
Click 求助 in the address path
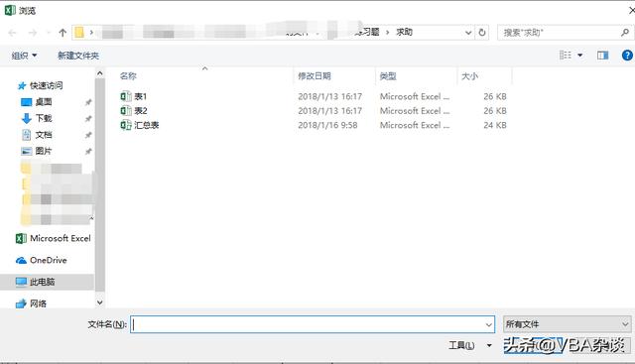404,32
